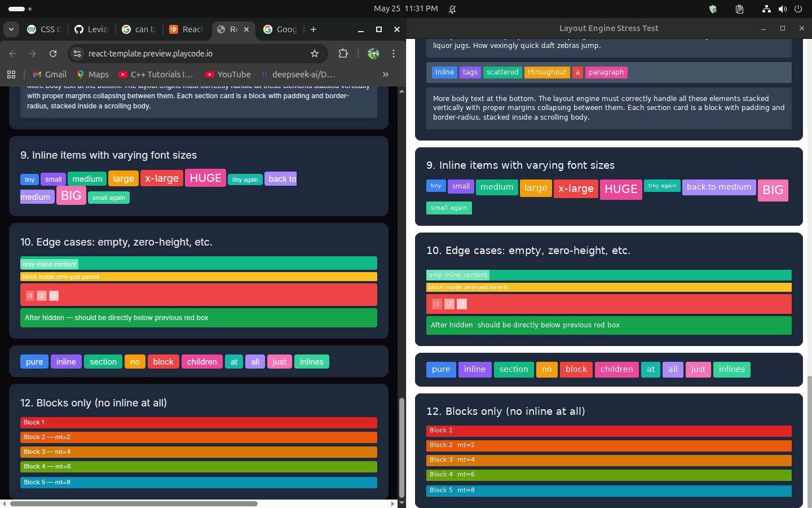Click the power icon in top bar
Viewport: 812px width, 508px height.
point(798,9)
